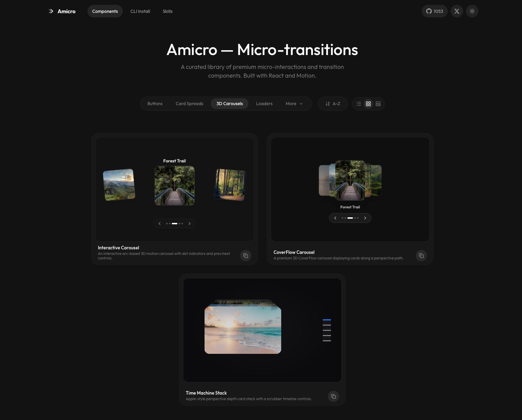Click the "Apple-style perspective depth card stack" description

click(249, 399)
